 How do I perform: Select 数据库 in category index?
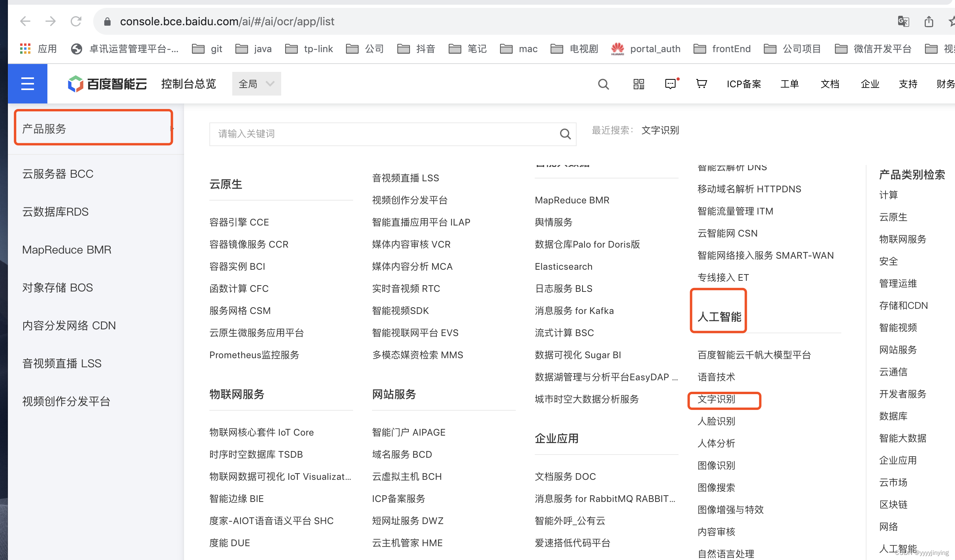[x=893, y=416]
